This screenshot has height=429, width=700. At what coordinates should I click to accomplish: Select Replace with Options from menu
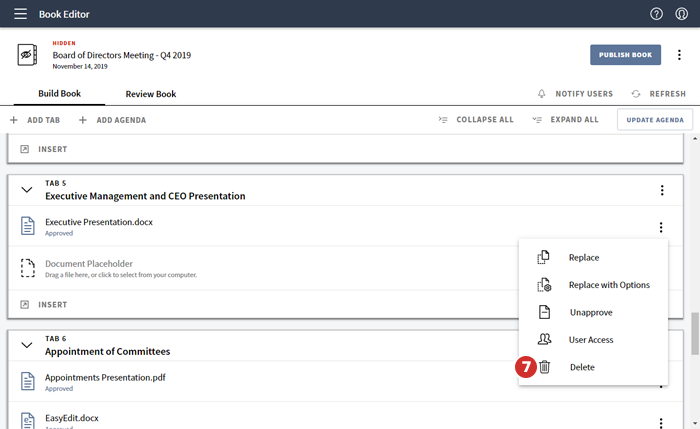click(608, 285)
